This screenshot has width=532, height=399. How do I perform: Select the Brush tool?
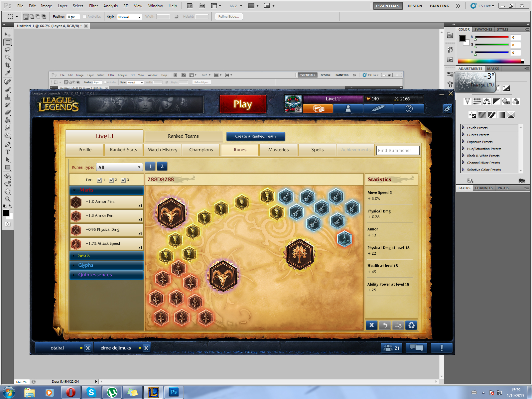[8, 89]
